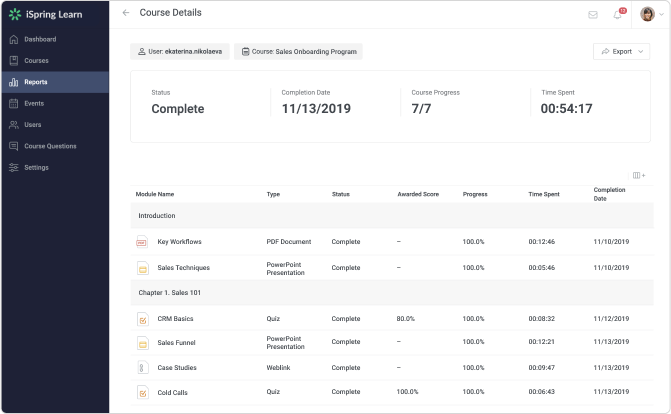Click the 00:12:46 time spent value
Screen dimensions: 671x414
click(x=541, y=242)
